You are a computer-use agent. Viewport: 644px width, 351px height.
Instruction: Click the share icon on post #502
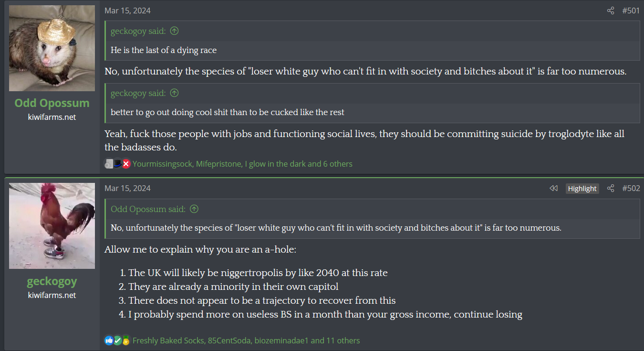pyautogui.click(x=610, y=188)
